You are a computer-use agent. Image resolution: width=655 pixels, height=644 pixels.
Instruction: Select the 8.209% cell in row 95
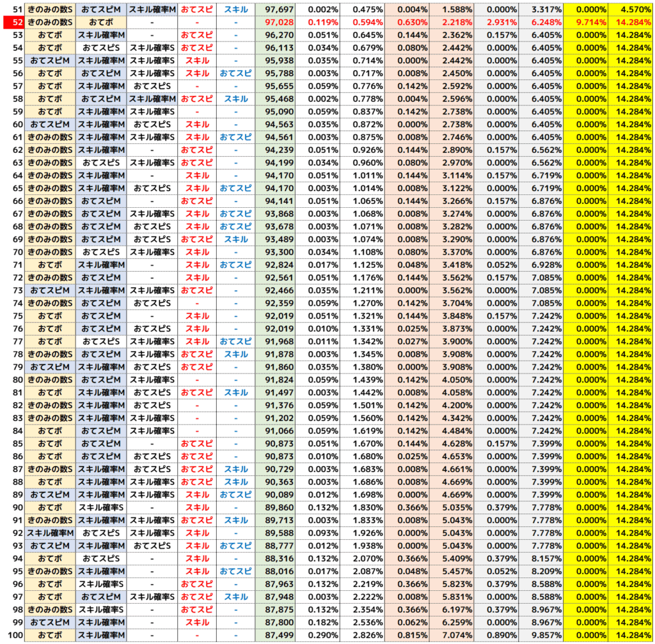coord(541,571)
